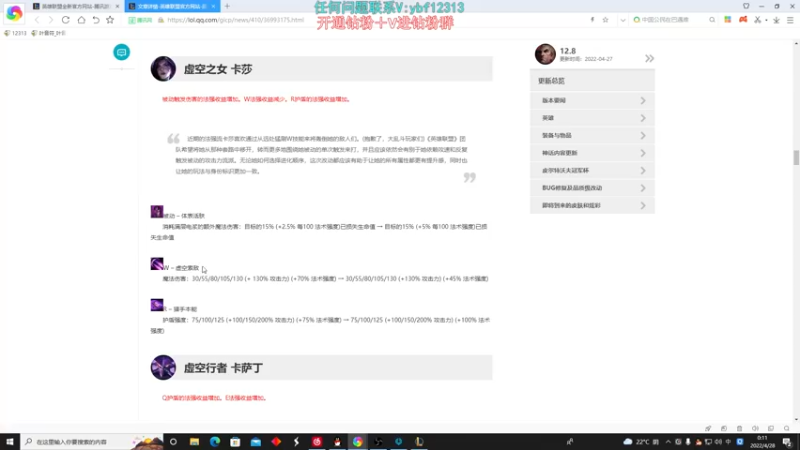This screenshot has height=450, width=800.
Task: Click the search magnifier icon in the toolbar
Action: click(x=712, y=20)
